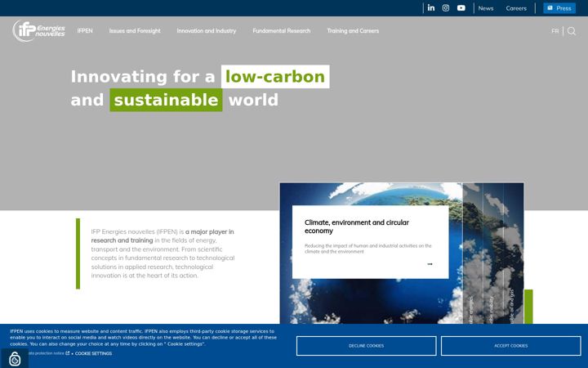Open the IFPEN LinkedIn page
Image resolution: width=588 pixels, height=368 pixels.
tap(431, 8)
